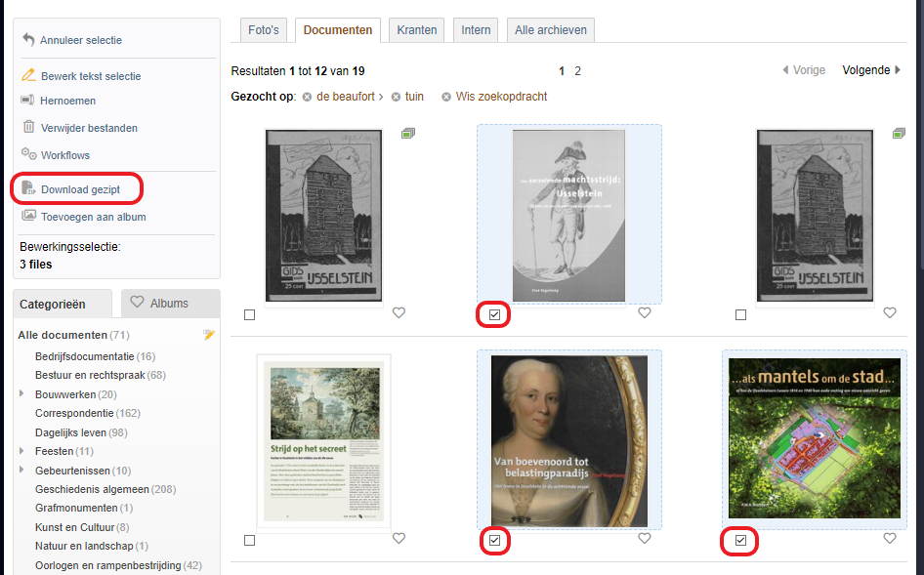
Task: Click the 'de beaufort' search term link
Action: point(346,97)
